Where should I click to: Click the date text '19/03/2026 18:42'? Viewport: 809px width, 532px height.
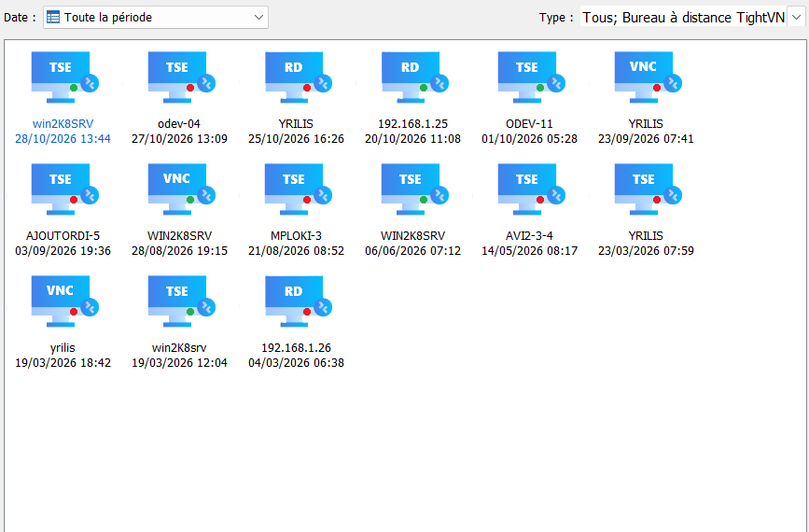(x=63, y=363)
